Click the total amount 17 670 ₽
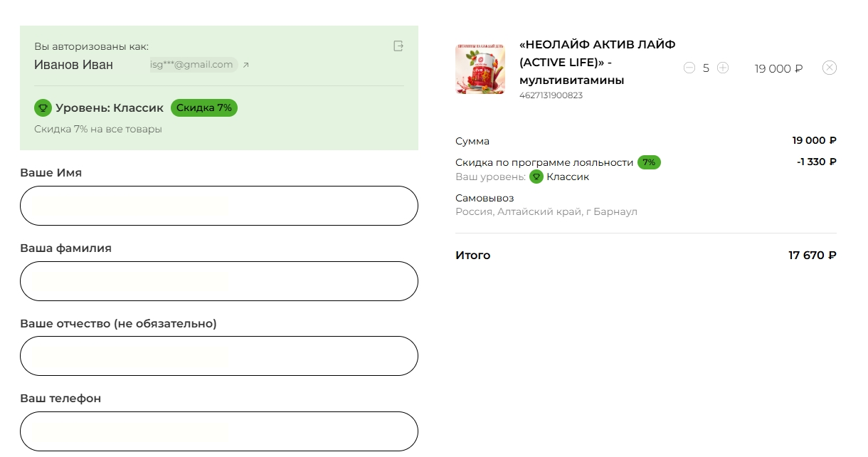Viewport: 868px width, 457px height. [x=813, y=256]
